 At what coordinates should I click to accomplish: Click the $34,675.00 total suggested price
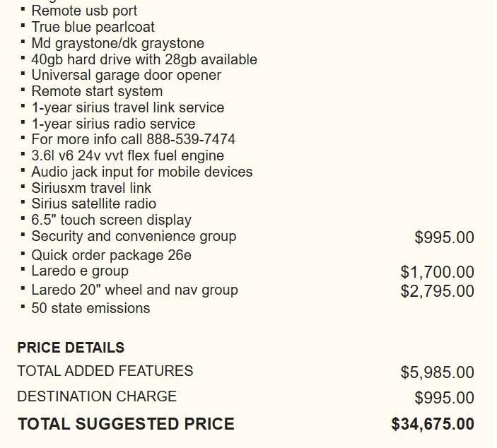(433, 424)
